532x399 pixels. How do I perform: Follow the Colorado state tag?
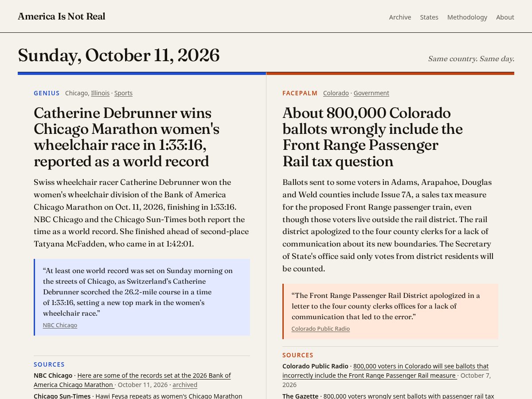click(x=336, y=93)
